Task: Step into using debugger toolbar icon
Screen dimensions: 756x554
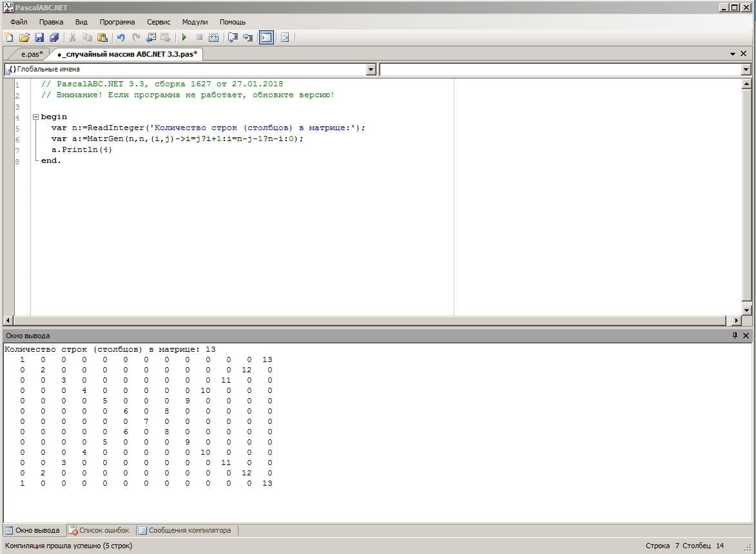Action: pos(248,37)
